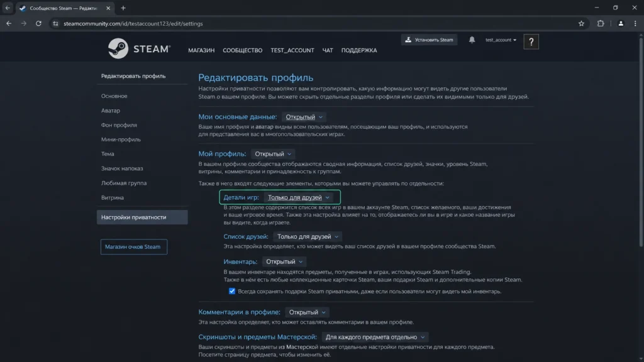644x362 pixels.
Task: Toggle keep Steam gifts private checkbox
Action: 232,291
